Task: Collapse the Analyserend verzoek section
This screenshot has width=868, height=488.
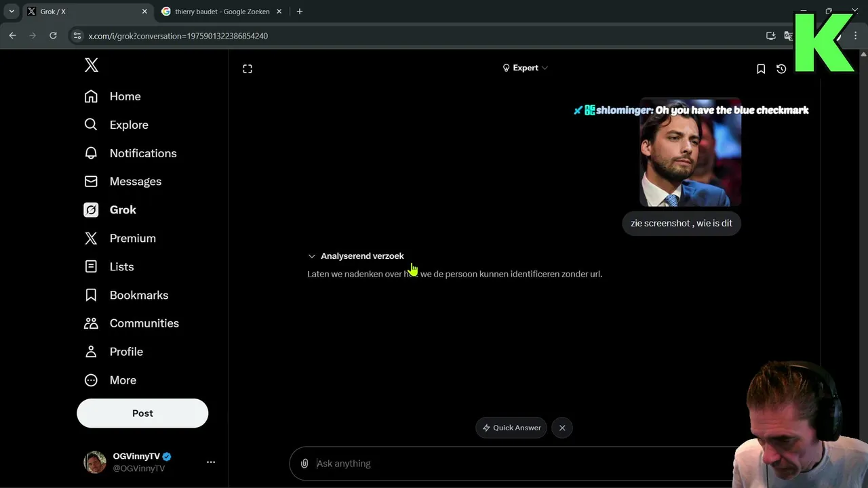Action: (356, 256)
